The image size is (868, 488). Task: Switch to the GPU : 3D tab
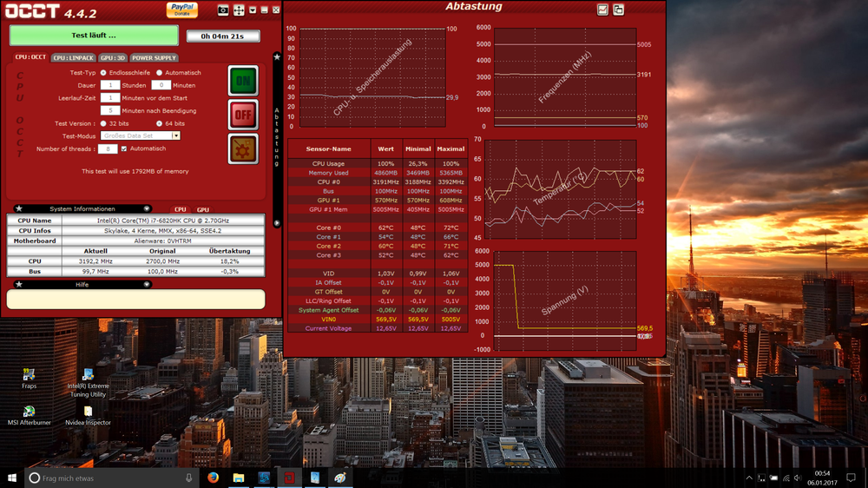(x=112, y=57)
